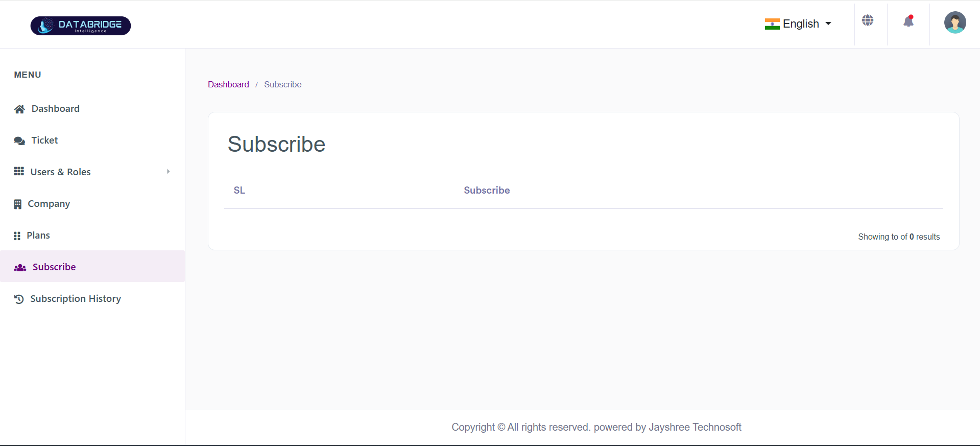
Task: Open Subscription History menu item
Action: pyautogui.click(x=76, y=299)
